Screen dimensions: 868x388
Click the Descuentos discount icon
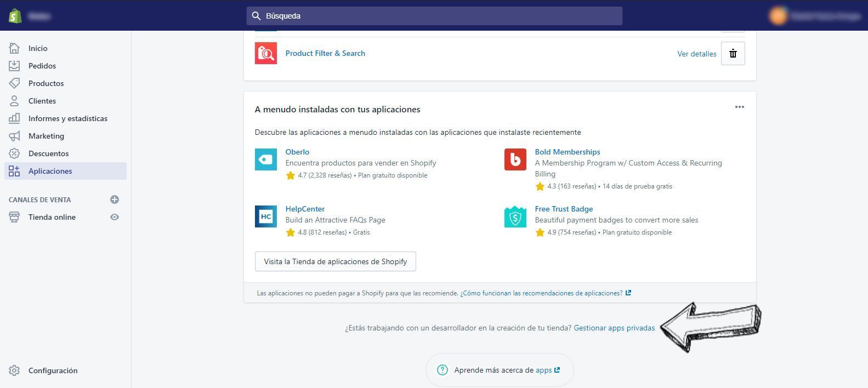(14, 153)
